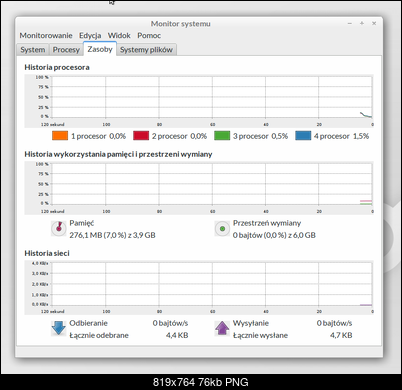
Task: Click the 276,1 MB (7,0 %) z 3,9 GB value
Action: coord(112,235)
